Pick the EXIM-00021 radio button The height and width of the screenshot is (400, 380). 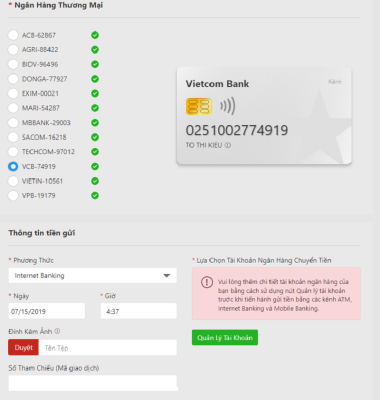pyautogui.click(x=13, y=93)
